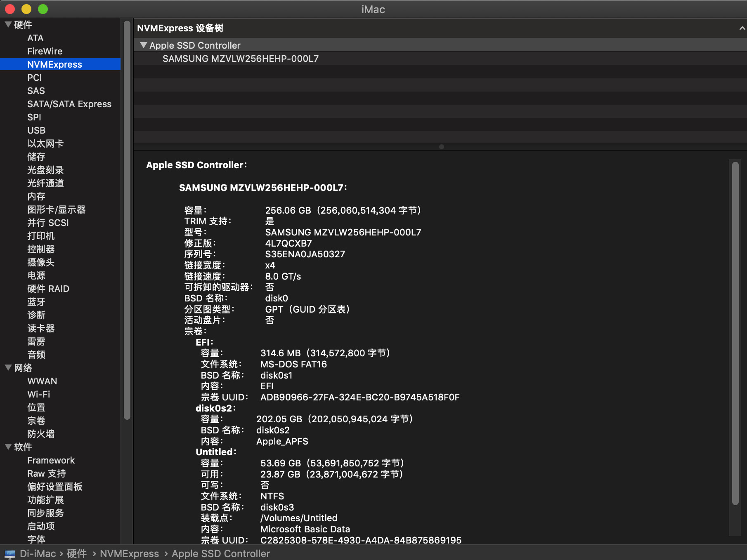Select WWAN under 网络
Image resolution: width=747 pixels, height=560 pixels.
tap(42, 381)
